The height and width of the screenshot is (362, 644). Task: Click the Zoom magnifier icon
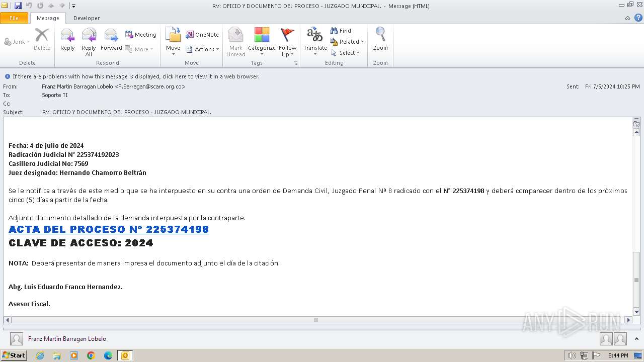380,40
